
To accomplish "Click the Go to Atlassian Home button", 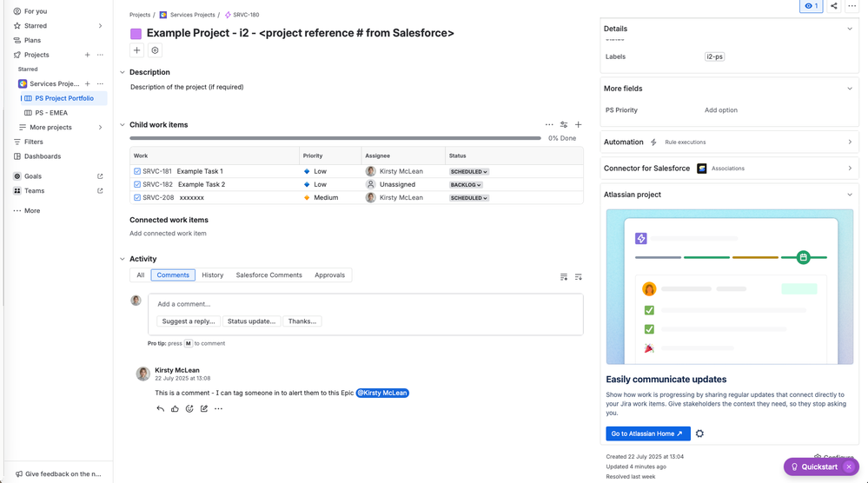I will (647, 433).
